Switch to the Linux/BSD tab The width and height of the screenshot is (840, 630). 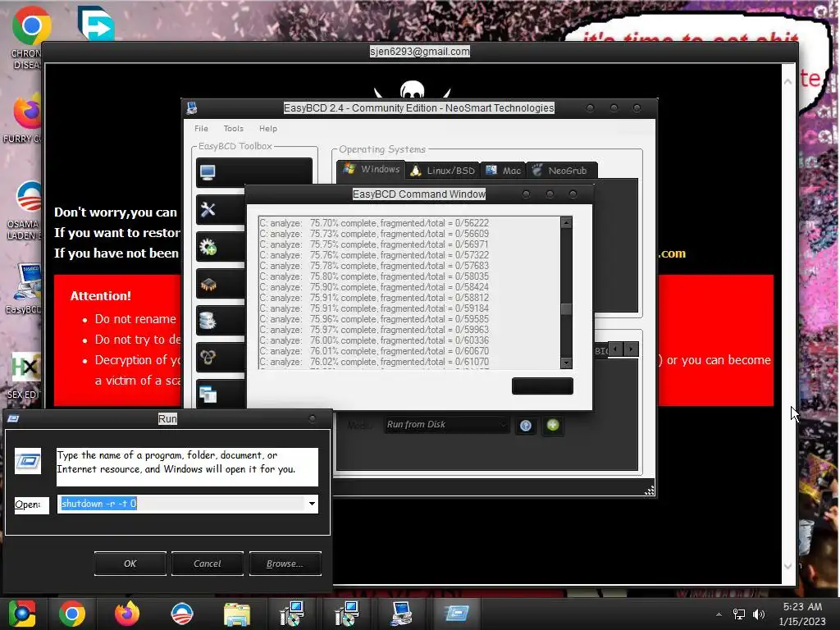[x=442, y=171]
